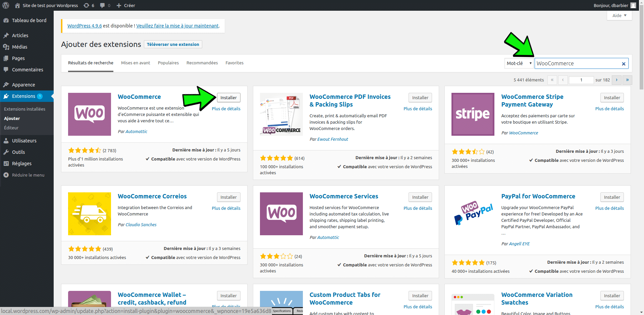Open Plus de détails for PayPal for WooCommerce
The width and height of the screenshot is (644, 315).
609,208
